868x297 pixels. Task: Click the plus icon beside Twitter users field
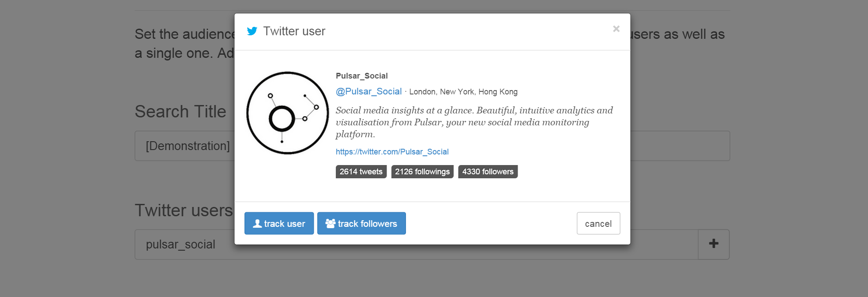coord(713,244)
